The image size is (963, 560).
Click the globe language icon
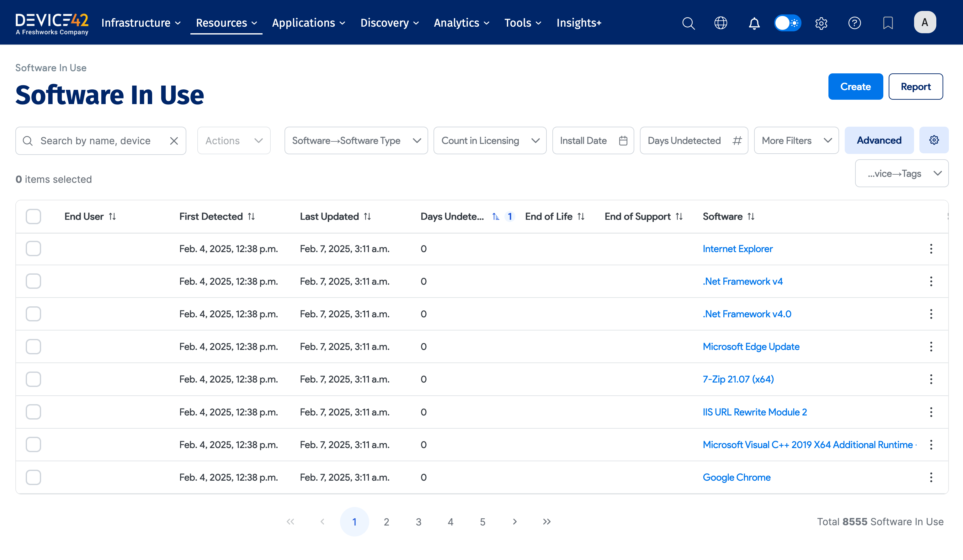coord(721,23)
